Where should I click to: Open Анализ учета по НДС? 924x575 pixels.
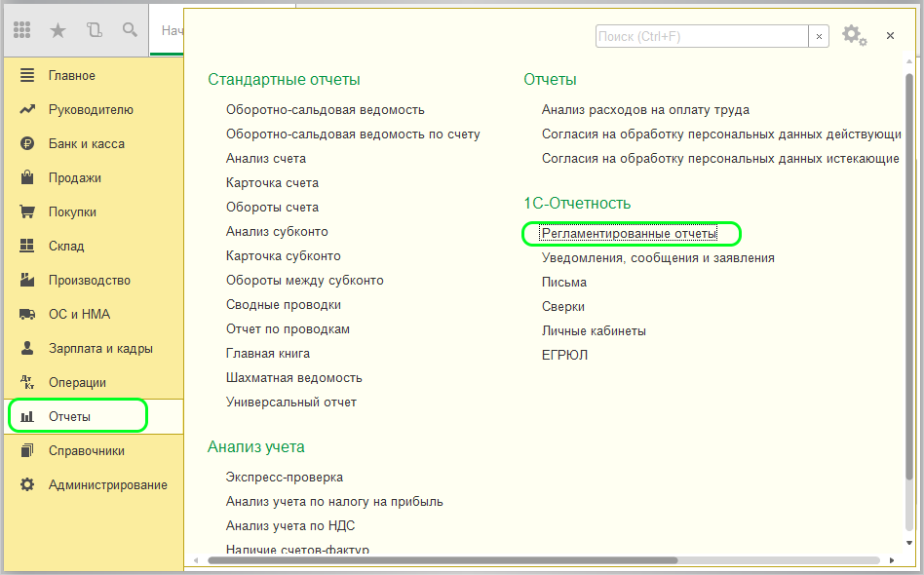pyautogui.click(x=290, y=526)
